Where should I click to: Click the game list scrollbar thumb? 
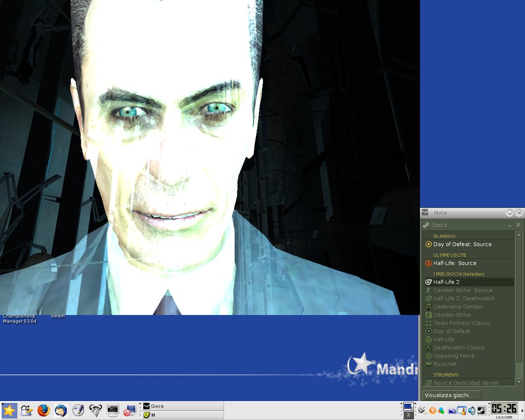pos(518,300)
